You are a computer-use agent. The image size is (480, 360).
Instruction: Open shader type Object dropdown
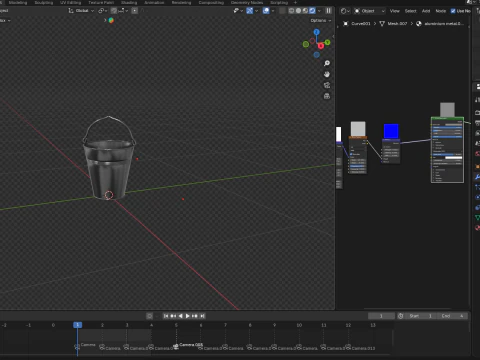[369, 11]
